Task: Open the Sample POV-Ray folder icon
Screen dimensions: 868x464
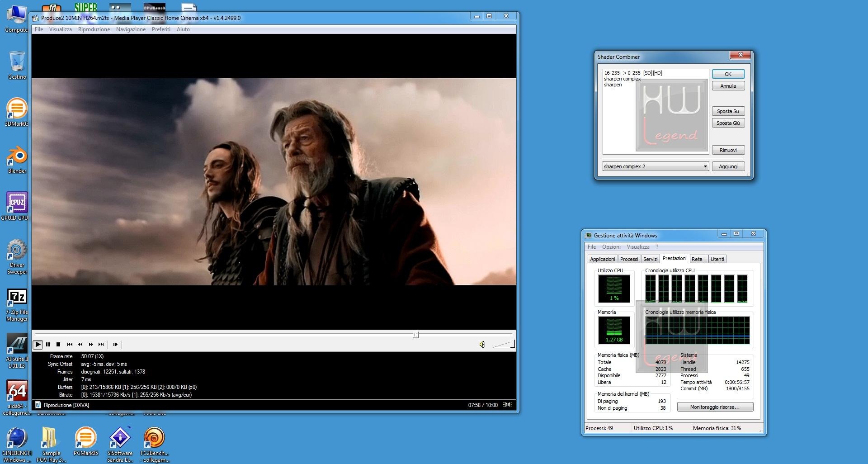Action: [x=51, y=445]
